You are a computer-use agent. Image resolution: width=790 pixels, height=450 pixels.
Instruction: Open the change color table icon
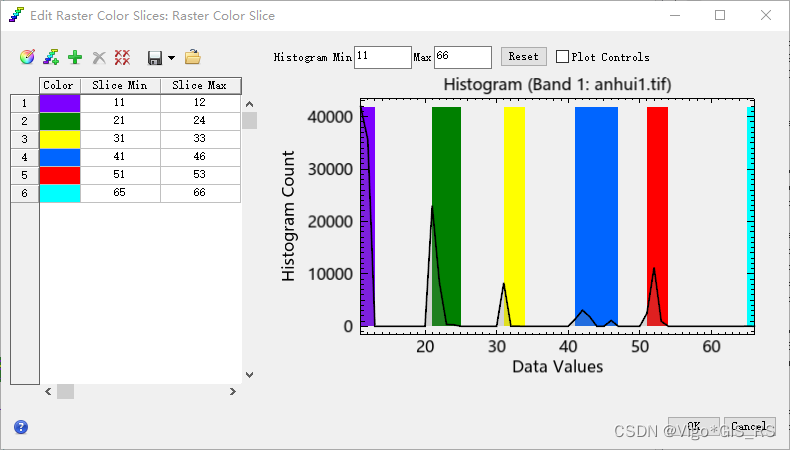point(27,57)
